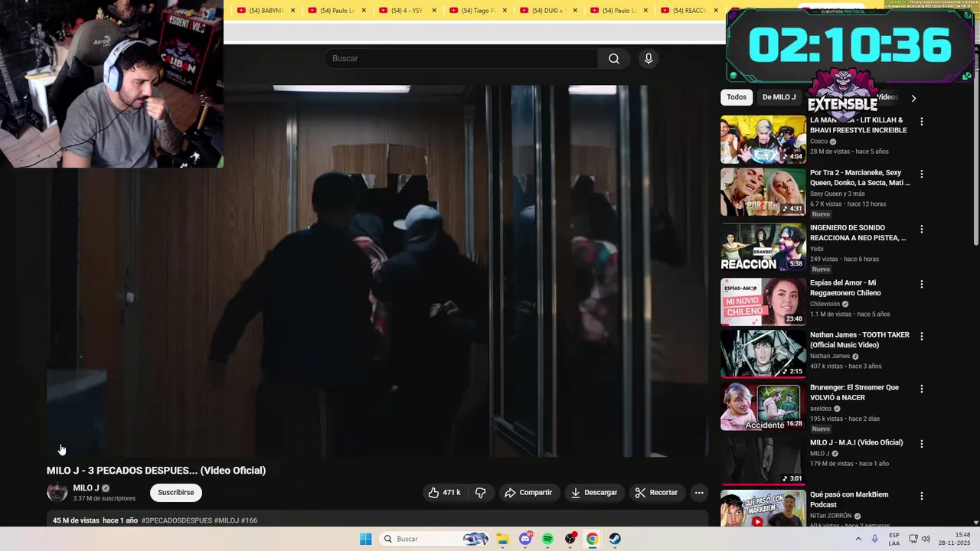Open Steam from the taskbar
The image size is (980, 551).
coord(615,539)
